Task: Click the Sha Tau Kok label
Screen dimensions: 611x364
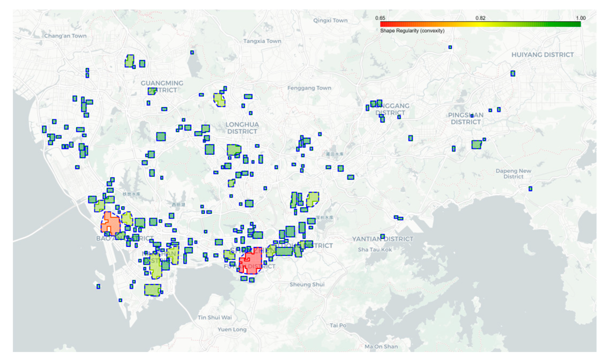Action: (x=374, y=250)
